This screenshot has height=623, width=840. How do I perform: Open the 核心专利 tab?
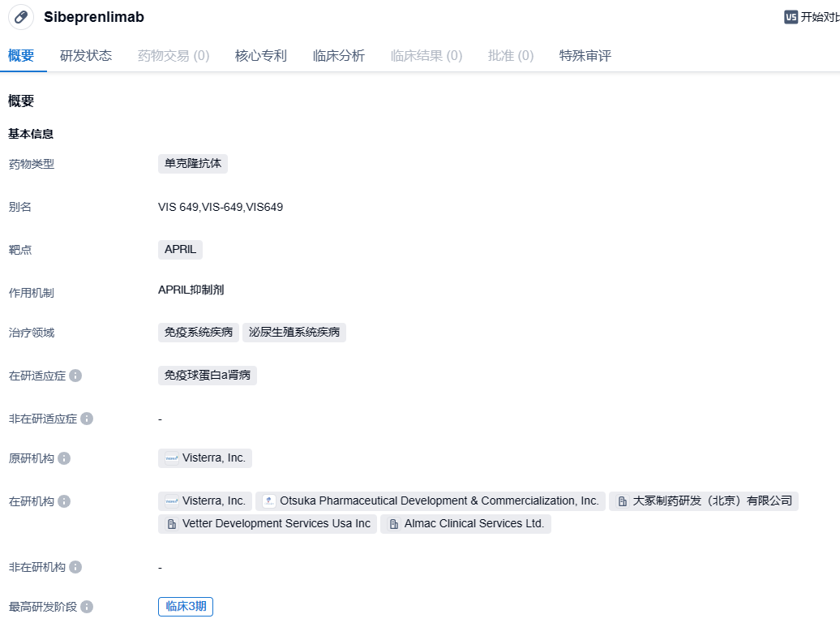pyautogui.click(x=261, y=56)
